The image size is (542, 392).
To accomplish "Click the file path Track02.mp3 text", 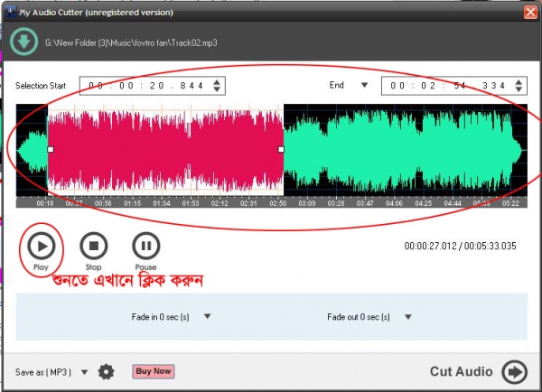I will [x=131, y=42].
